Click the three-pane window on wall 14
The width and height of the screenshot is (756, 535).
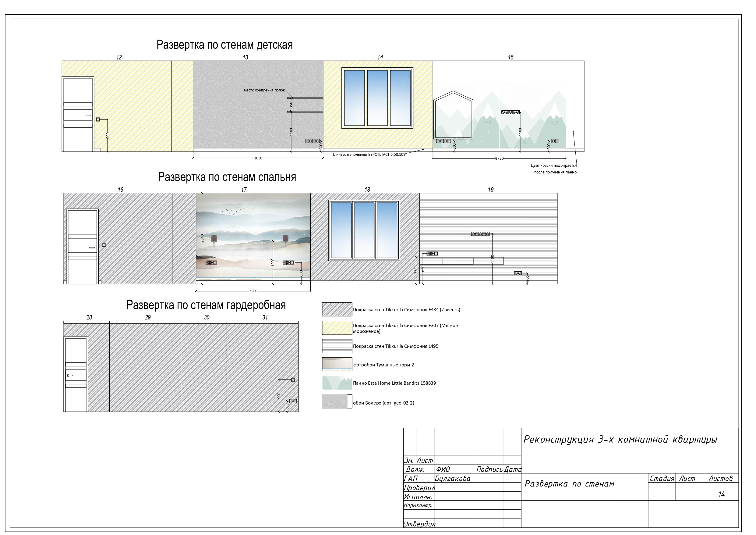click(377, 98)
